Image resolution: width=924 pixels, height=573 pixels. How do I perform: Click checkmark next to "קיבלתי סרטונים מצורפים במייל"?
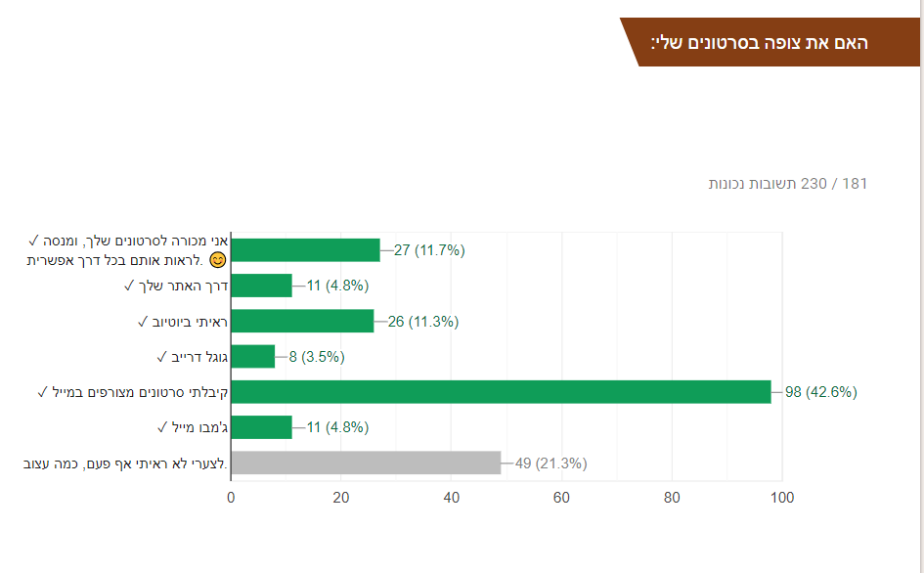pyautogui.click(x=42, y=392)
